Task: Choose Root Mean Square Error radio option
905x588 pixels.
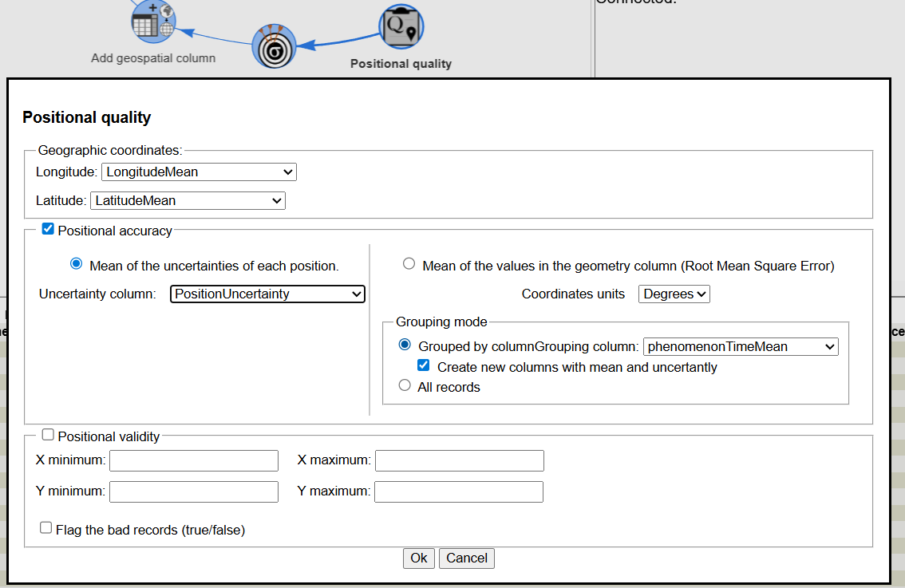Action: (x=409, y=264)
